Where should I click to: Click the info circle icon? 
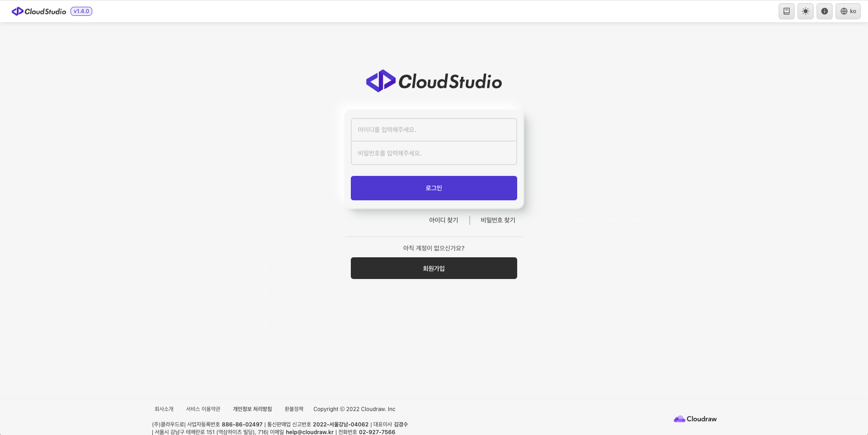[824, 11]
